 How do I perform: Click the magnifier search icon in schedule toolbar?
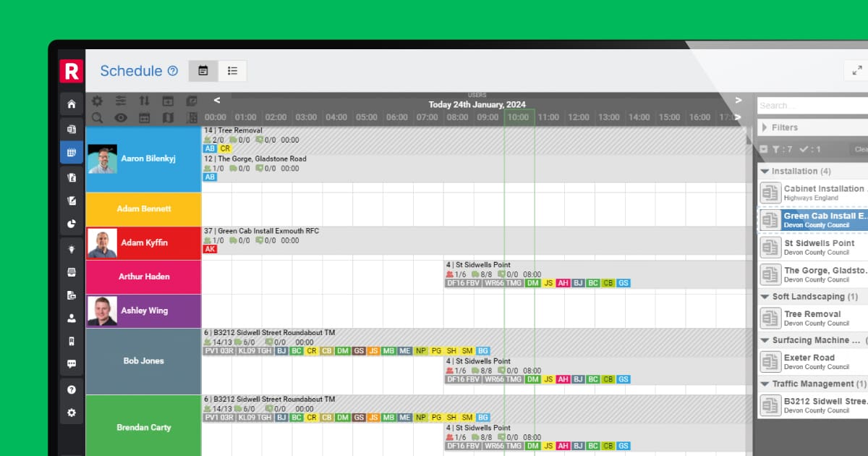pos(96,117)
